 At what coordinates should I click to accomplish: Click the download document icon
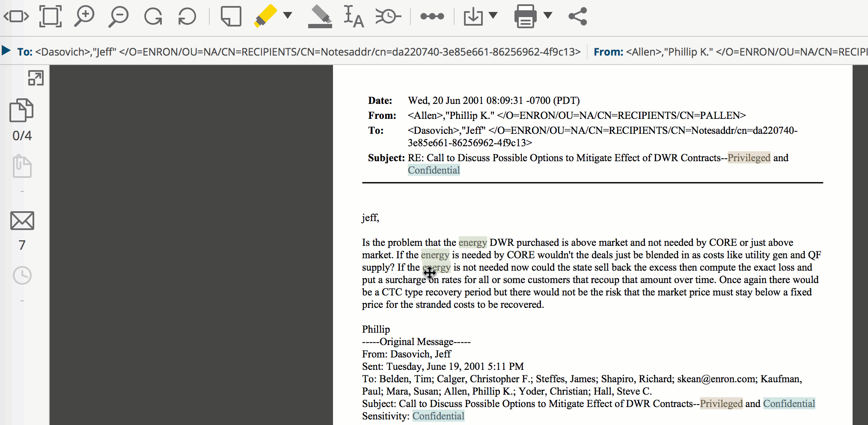point(473,17)
